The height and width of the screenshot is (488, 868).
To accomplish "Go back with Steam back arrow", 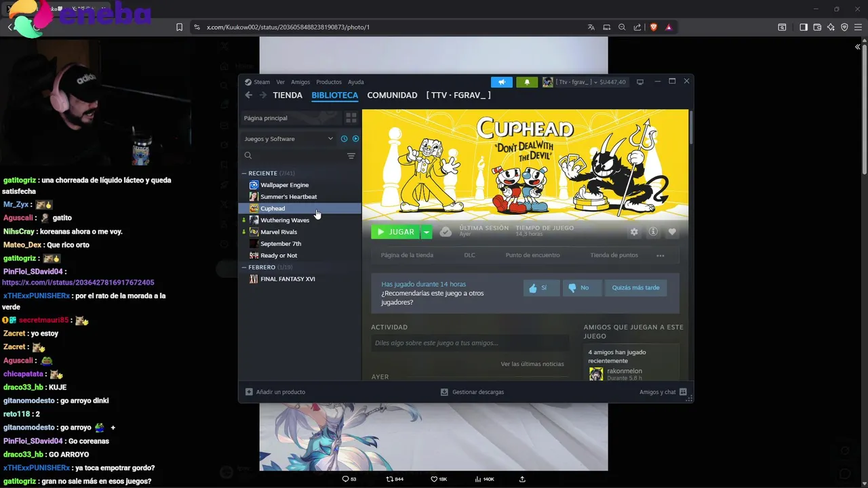I will click(249, 96).
